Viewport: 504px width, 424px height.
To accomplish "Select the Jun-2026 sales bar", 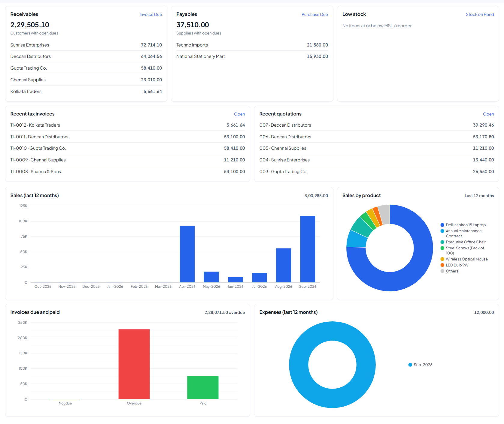I will (235, 280).
